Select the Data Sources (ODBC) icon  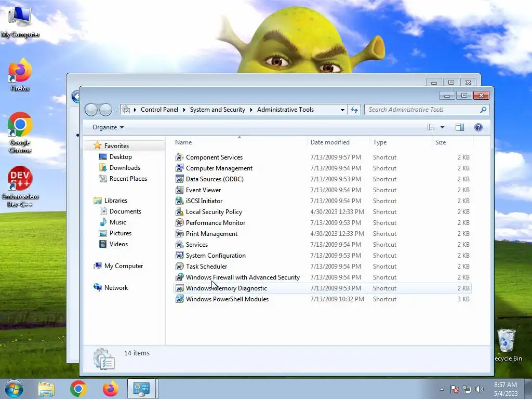pyautogui.click(x=179, y=179)
